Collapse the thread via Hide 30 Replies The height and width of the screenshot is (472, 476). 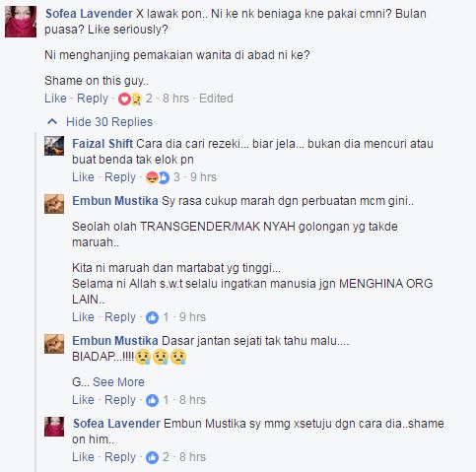pyautogui.click(x=109, y=122)
